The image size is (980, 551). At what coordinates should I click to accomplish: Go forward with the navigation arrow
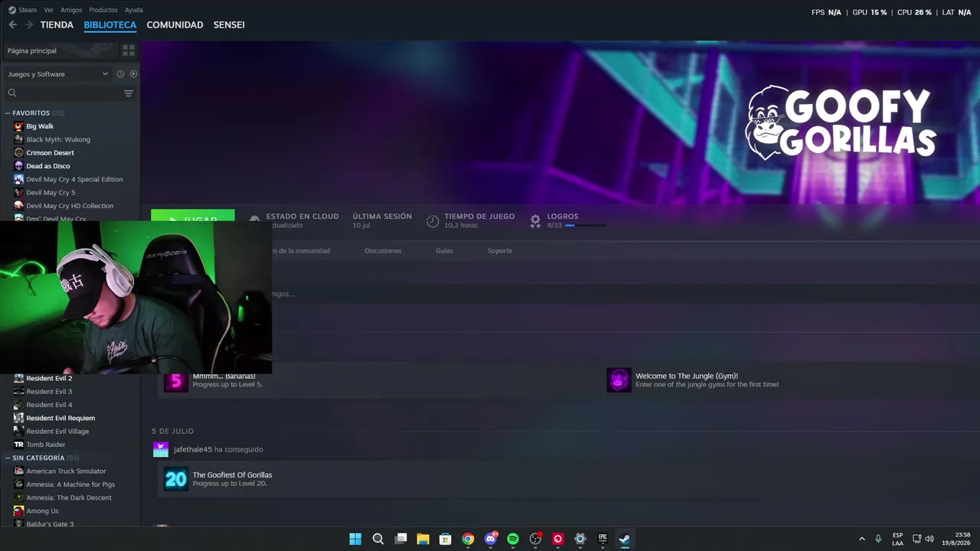click(x=29, y=24)
